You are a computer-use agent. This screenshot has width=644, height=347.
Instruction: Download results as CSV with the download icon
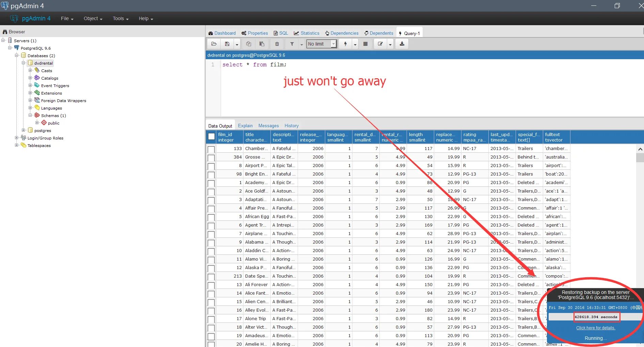402,44
